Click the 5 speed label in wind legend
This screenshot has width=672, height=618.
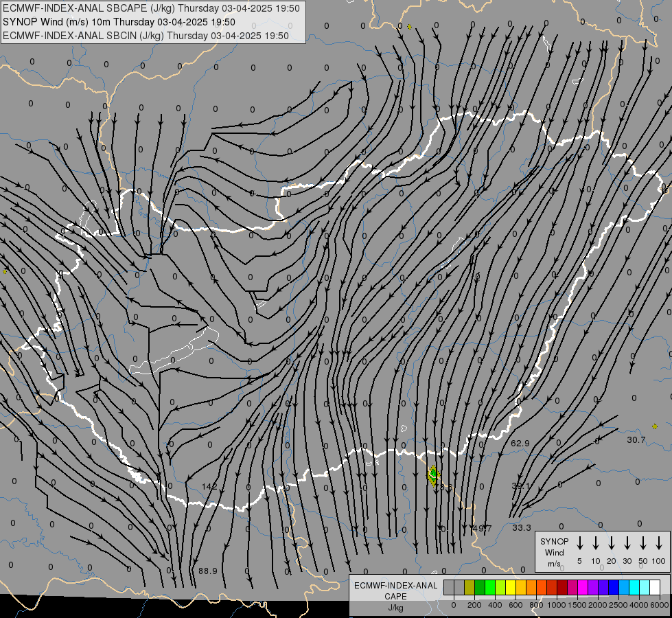tap(579, 561)
